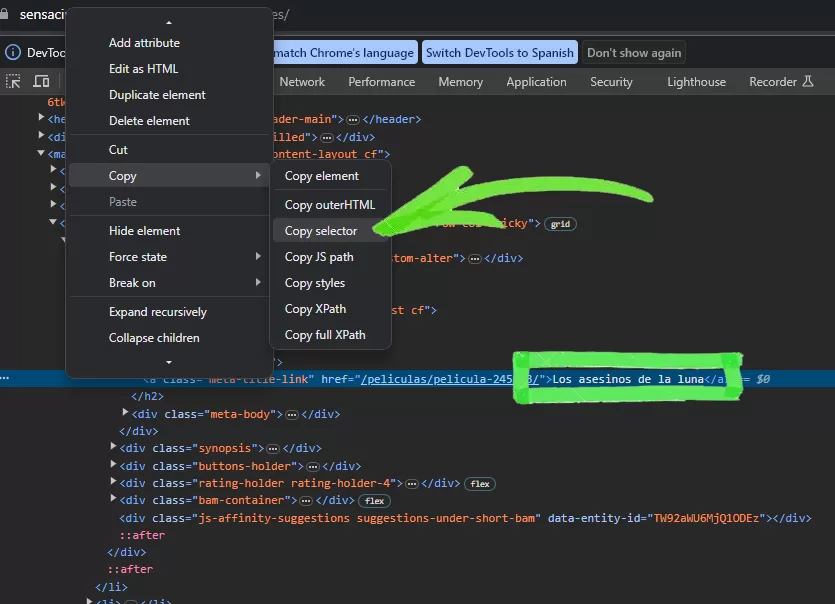Open the Network tab

point(302,81)
